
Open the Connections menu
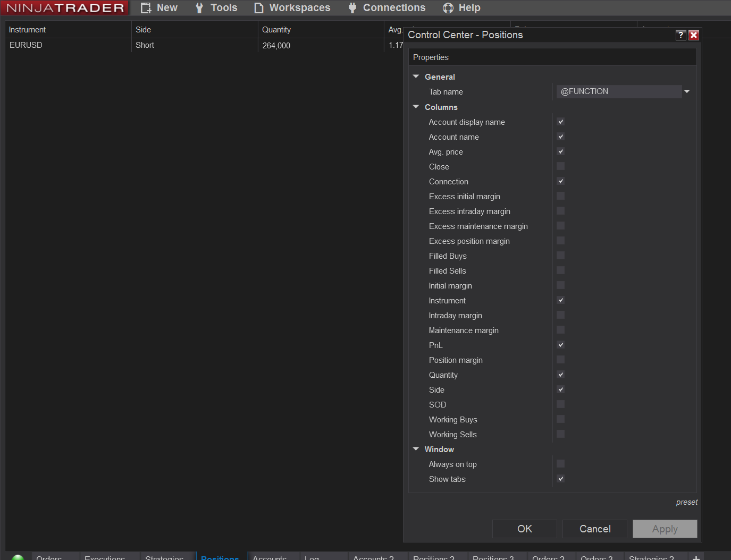click(386, 8)
